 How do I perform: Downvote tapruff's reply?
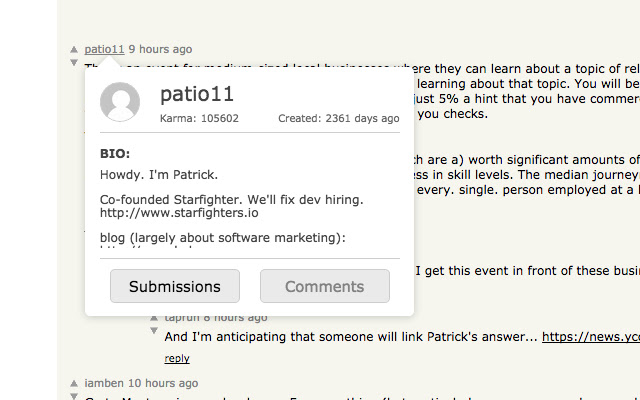pyautogui.click(x=154, y=330)
